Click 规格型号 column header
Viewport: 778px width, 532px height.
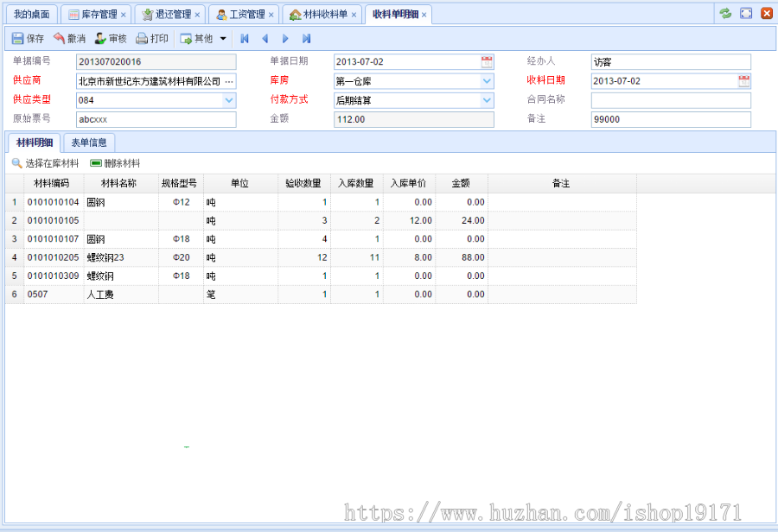pos(182,183)
